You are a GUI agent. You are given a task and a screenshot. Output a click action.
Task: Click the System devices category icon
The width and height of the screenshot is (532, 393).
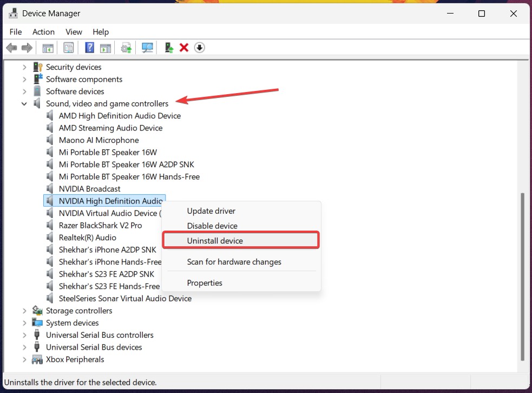(x=37, y=323)
